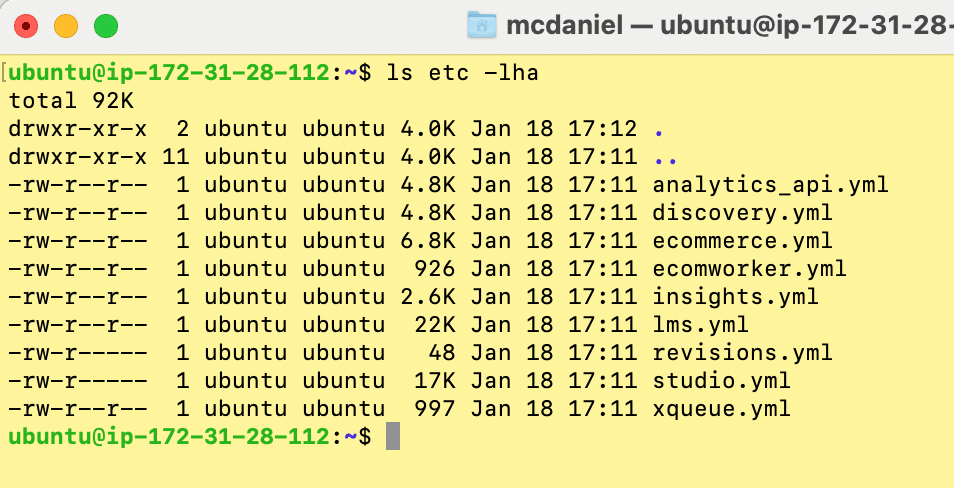Click the 22K file size of lms.yml
Screen dimensions: 954x488
(434, 325)
